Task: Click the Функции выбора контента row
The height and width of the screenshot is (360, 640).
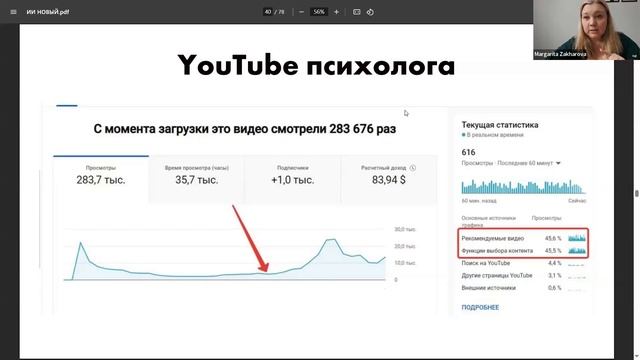Action: (523, 251)
